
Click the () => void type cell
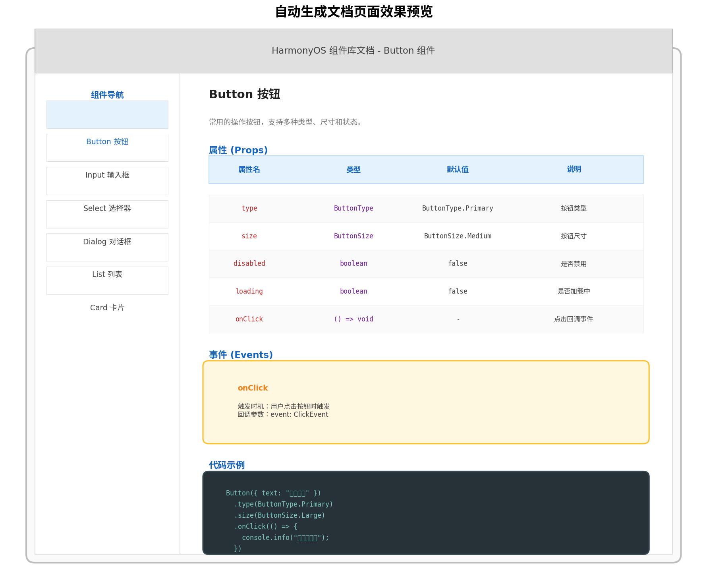point(353,319)
